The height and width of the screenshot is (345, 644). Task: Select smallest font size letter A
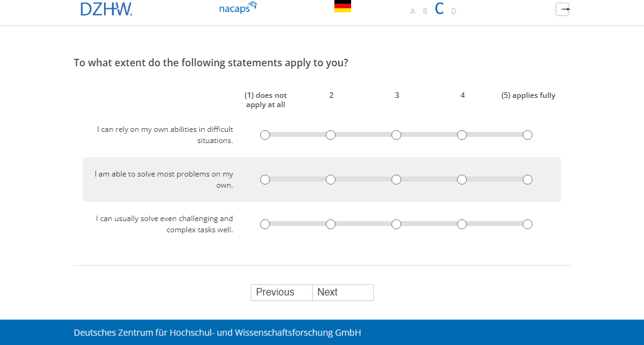pyautogui.click(x=413, y=11)
